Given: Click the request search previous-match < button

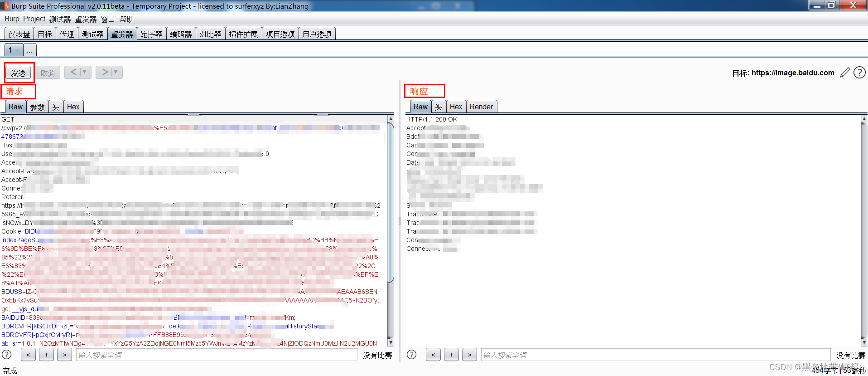Looking at the screenshot, I should 28,355.
